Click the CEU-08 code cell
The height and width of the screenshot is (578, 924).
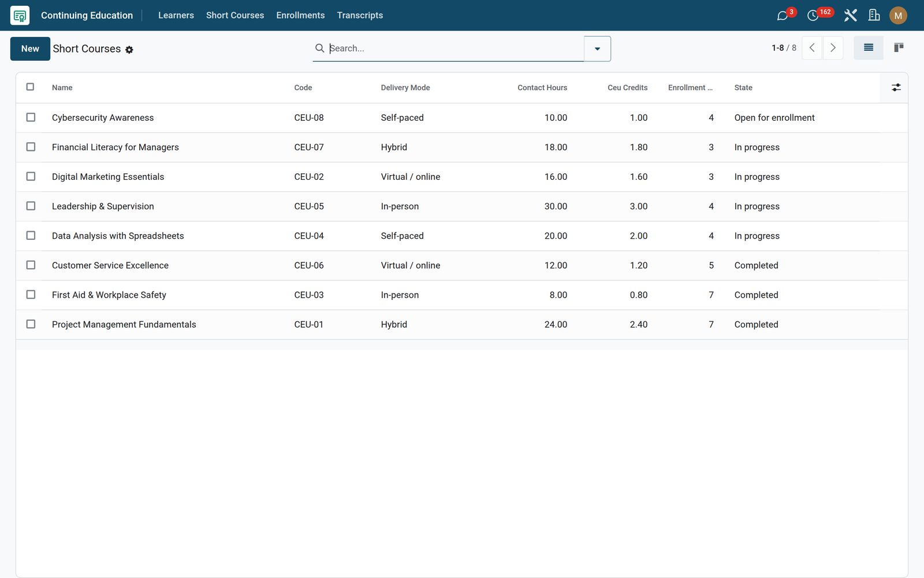pos(309,118)
